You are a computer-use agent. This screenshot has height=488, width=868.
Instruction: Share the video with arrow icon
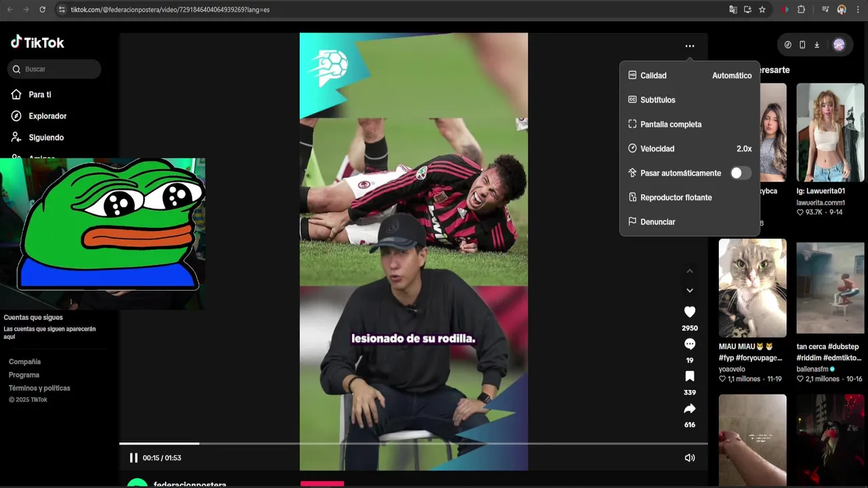(690, 409)
